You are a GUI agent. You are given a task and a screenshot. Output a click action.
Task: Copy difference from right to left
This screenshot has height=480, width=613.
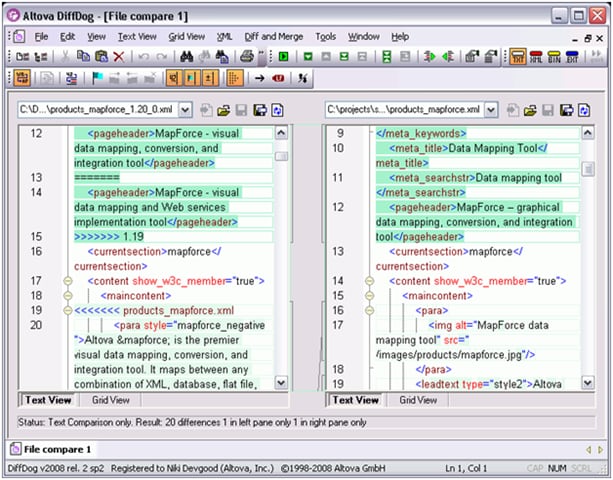click(x=448, y=57)
